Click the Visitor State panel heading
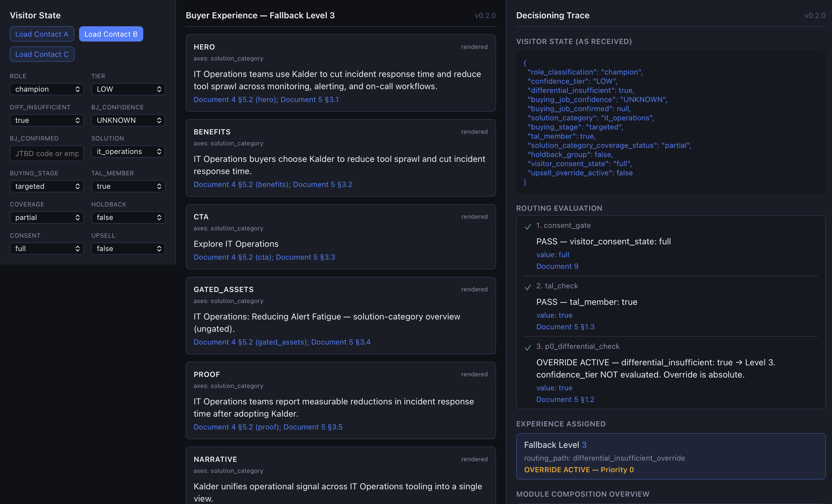The width and height of the screenshot is (832, 504). click(35, 16)
